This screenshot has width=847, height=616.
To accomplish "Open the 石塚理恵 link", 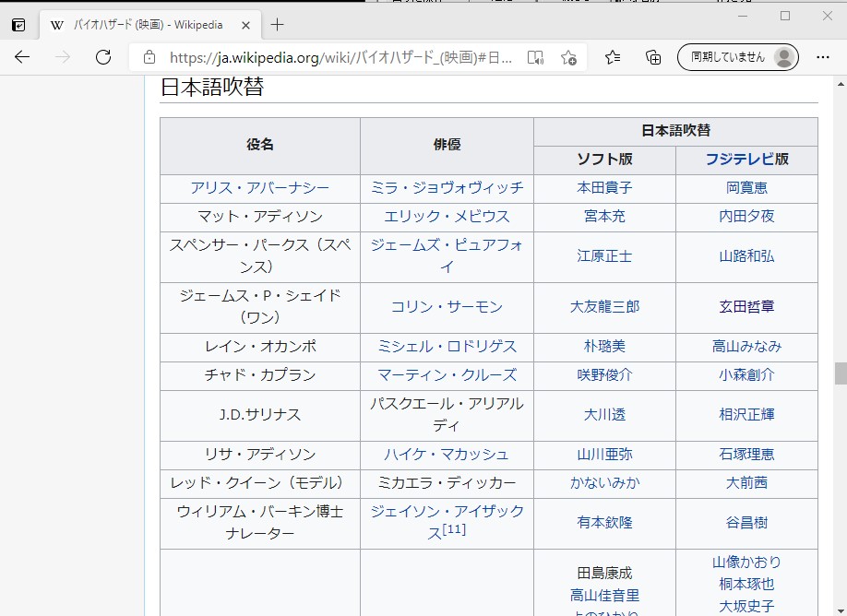I will click(746, 455).
